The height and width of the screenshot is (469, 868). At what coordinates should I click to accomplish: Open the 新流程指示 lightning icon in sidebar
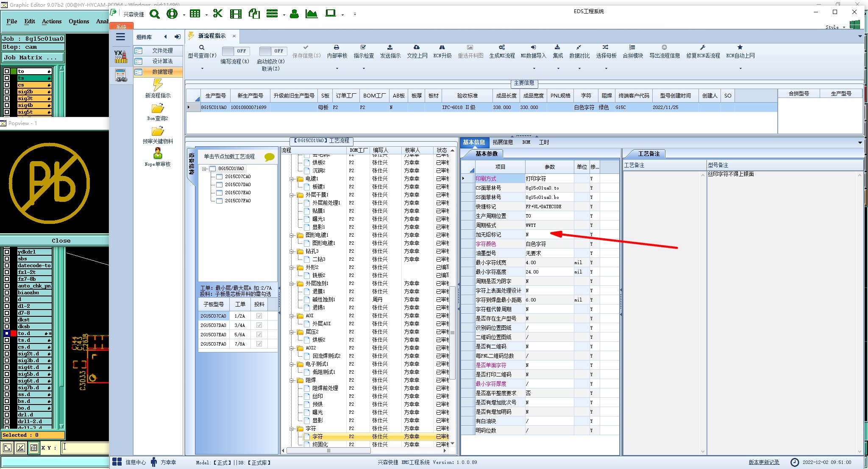pos(158,85)
